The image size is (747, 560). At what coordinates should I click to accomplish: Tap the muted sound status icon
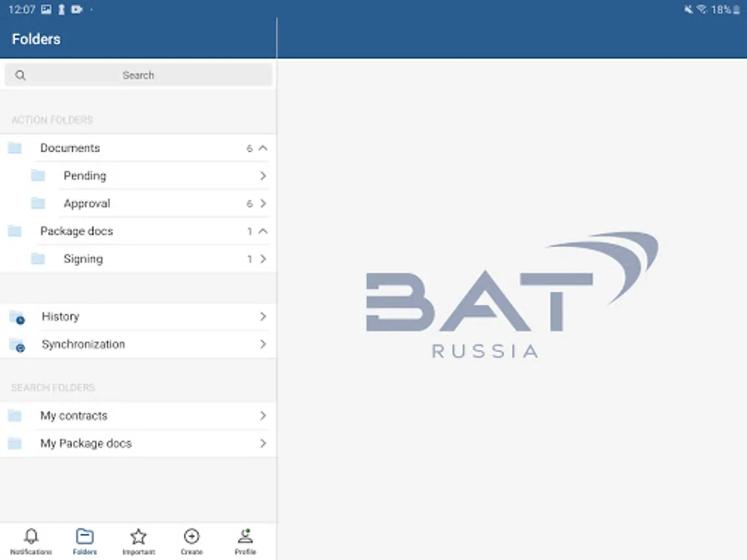(688, 10)
